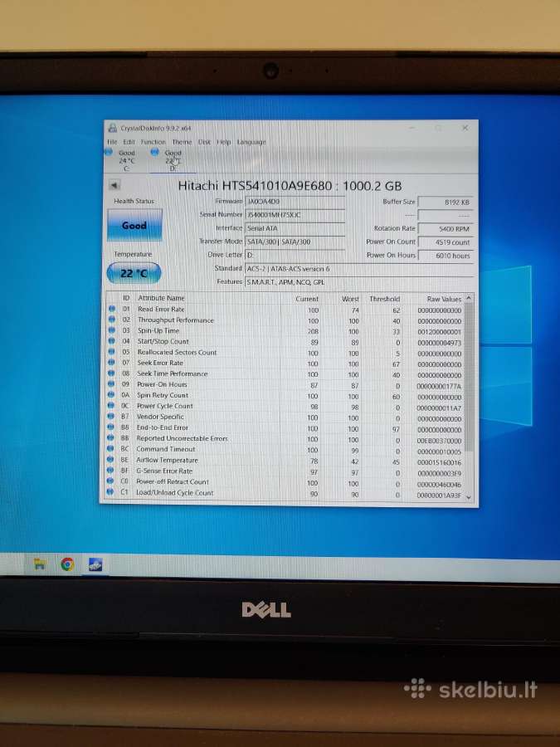The image size is (560, 747).
Task: Click the Interface Serial ATA field
Action: pyautogui.click(x=295, y=228)
